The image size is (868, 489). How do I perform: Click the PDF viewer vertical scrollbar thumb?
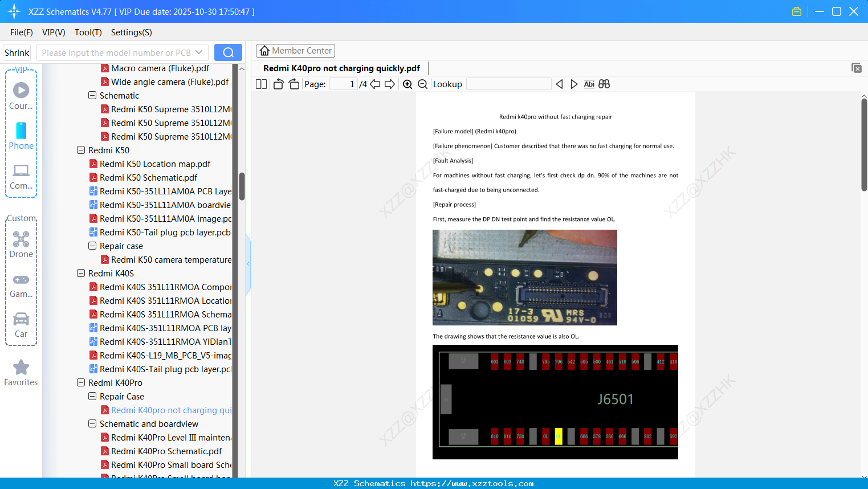[x=864, y=145]
